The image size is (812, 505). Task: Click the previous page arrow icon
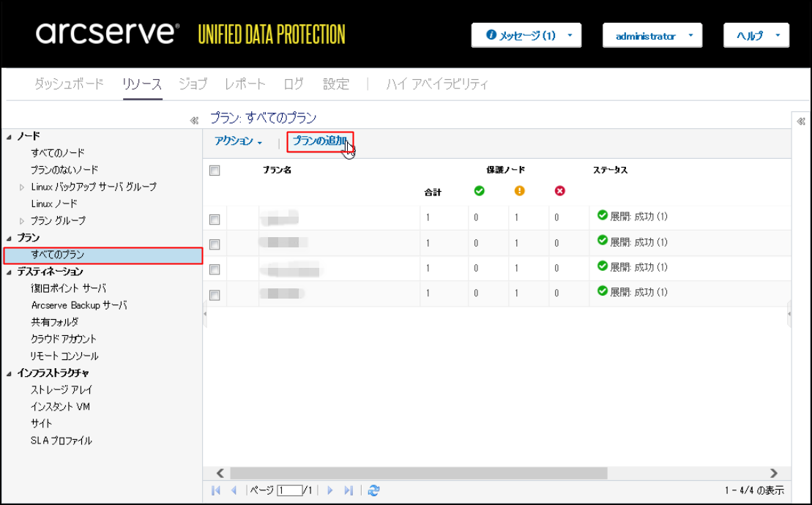pyautogui.click(x=234, y=490)
